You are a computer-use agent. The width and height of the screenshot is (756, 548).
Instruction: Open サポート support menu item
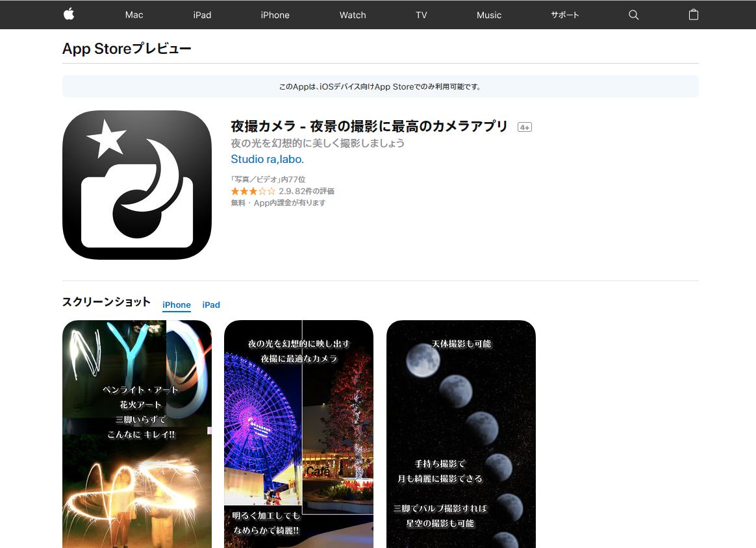565,15
